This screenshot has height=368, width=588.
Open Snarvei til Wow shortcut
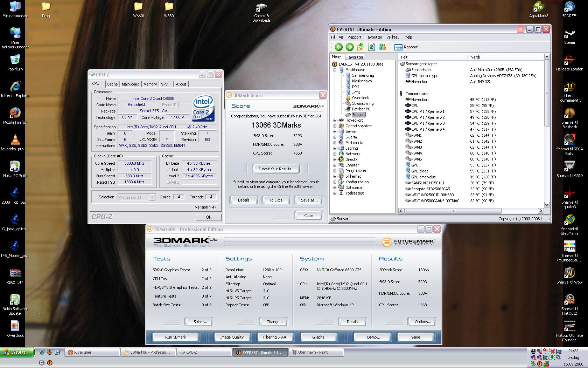[569, 276]
